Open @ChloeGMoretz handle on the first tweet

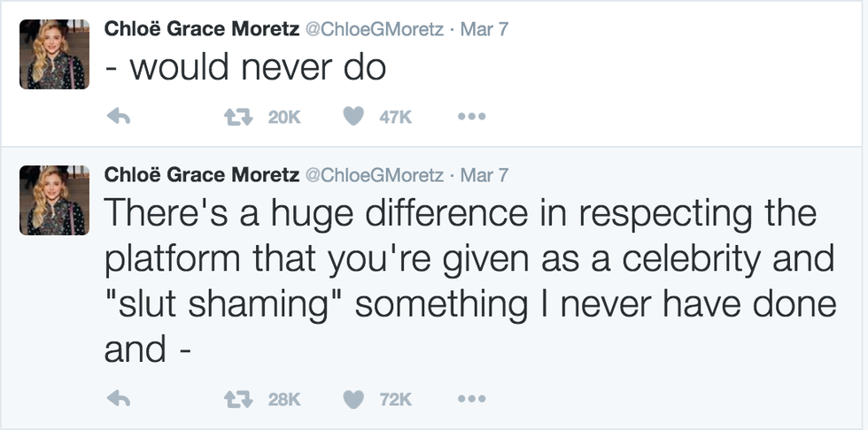pos(375,27)
